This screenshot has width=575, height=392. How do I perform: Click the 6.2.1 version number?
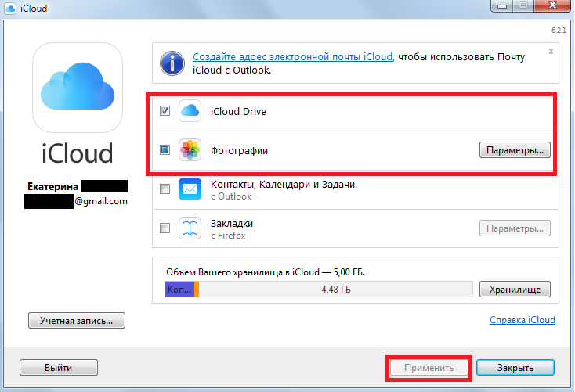click(x=559, y=30)
